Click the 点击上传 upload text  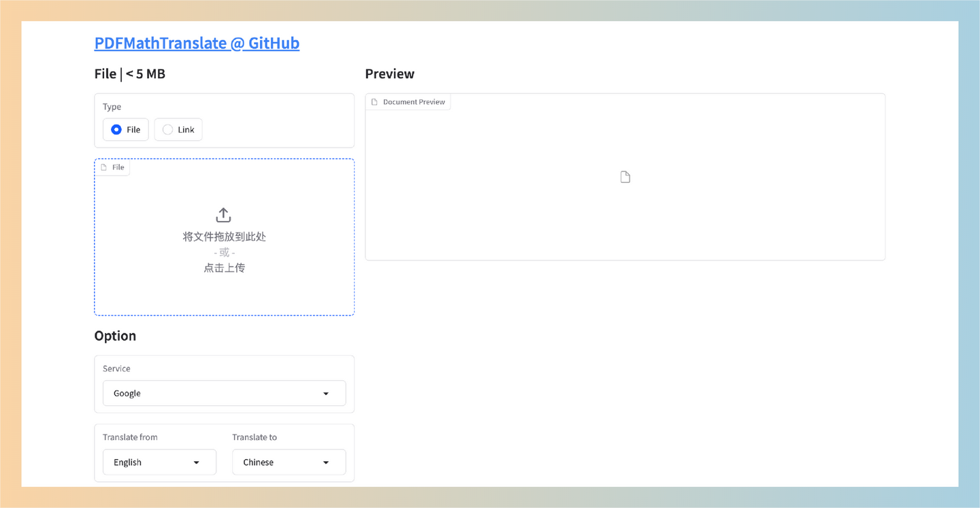(224, 268)
